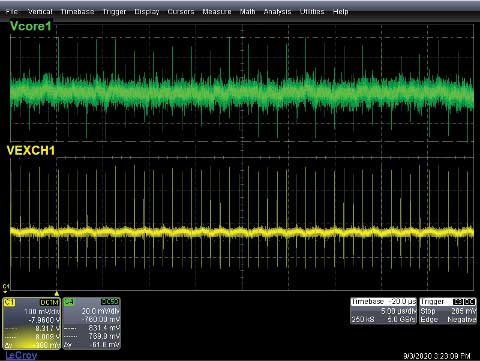Screen dimensions: 480x361
Task: Click the 5.00 µs/div timebase value
Action: 399,311
